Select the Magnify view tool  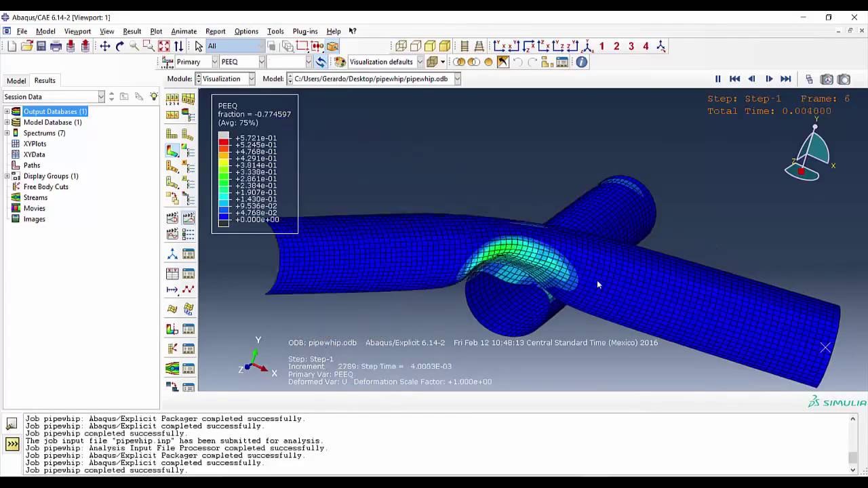click(134, 46)
